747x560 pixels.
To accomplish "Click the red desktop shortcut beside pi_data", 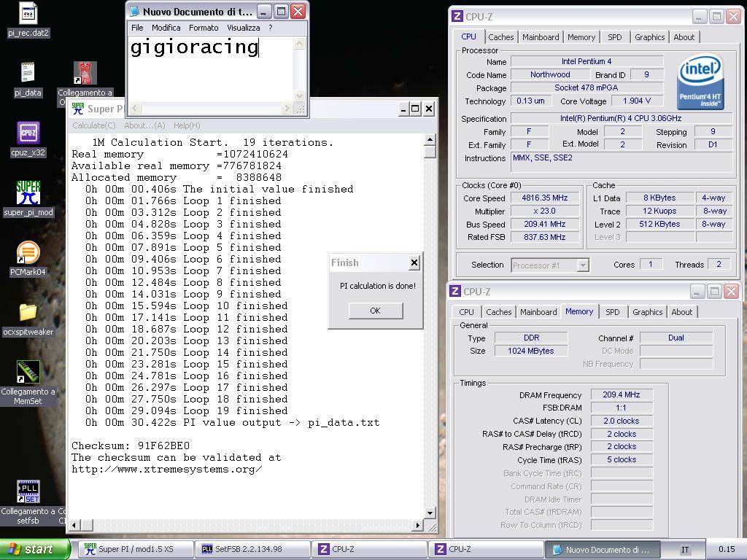I will pos(85,74).
